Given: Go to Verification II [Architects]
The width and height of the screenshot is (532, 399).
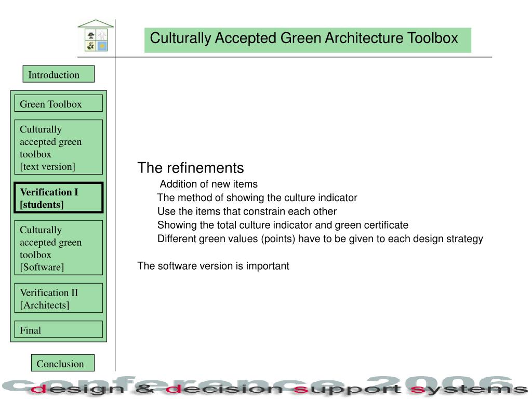Looking at the screenshot, I should [58, 298].
